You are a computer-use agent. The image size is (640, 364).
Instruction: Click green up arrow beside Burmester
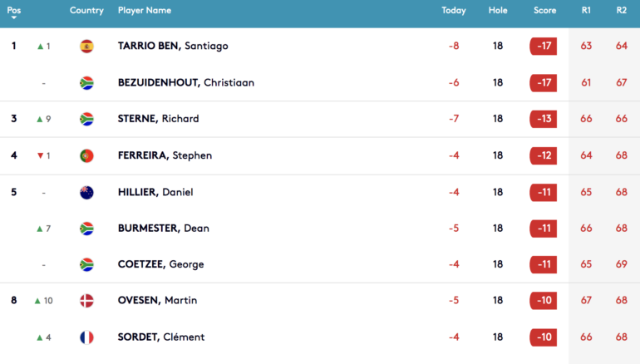point(40,229)
